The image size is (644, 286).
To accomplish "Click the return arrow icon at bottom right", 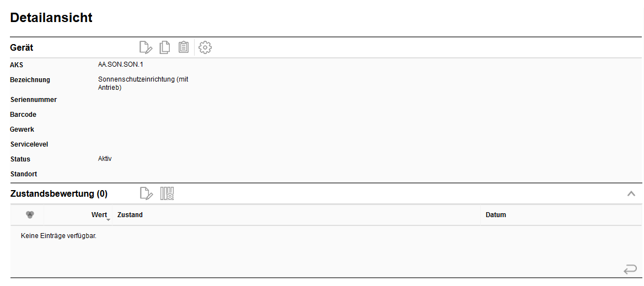I will pos(630,269).
